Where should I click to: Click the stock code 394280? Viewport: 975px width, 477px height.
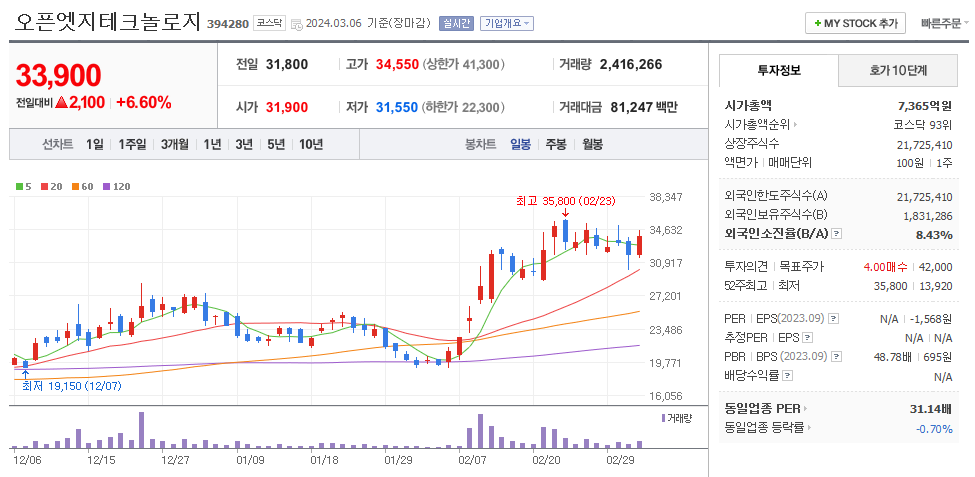230,24
